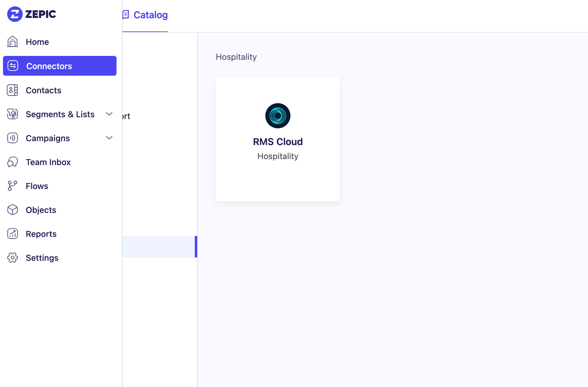This screenshot has width=588, height=387.
Task: Switch to the Catalog tab
Action: click(145, 15)
